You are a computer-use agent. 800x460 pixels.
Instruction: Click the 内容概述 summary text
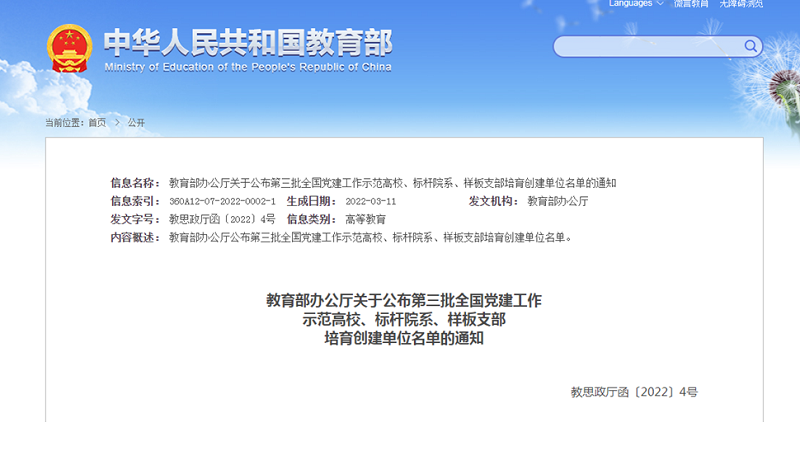pos(370,237)
